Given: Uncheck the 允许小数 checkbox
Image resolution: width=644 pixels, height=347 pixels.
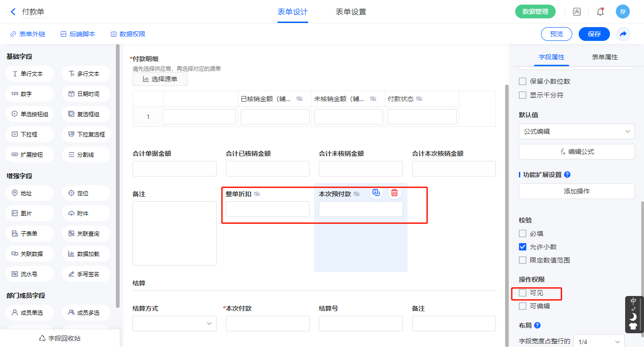Looking at the screenshot, I should point(523,247).
